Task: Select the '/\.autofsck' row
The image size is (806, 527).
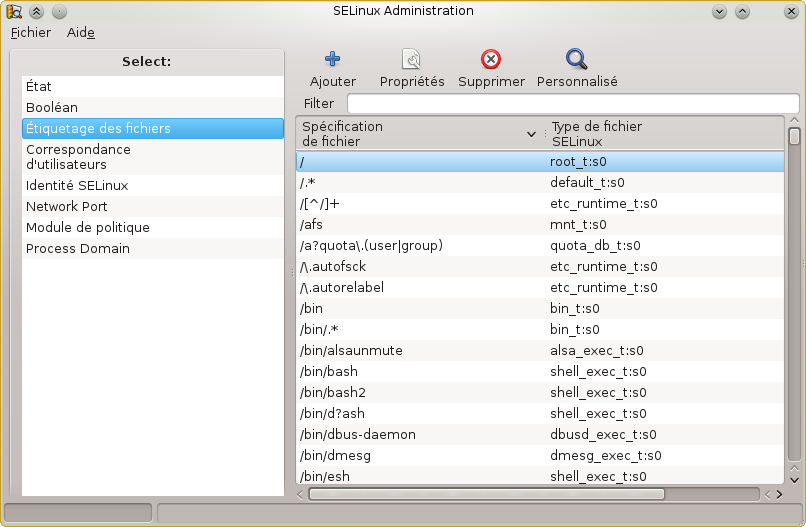Action: coord(540,267)
